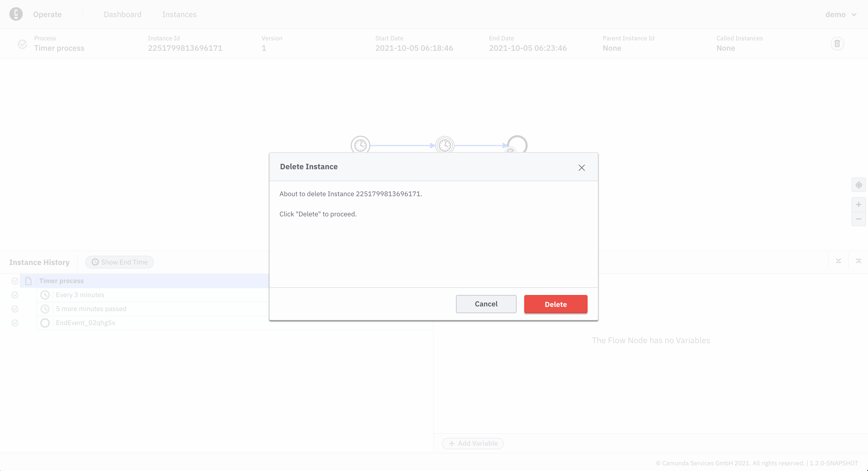Click the document icon next to Timer process
868x471 pixels.
28,281
